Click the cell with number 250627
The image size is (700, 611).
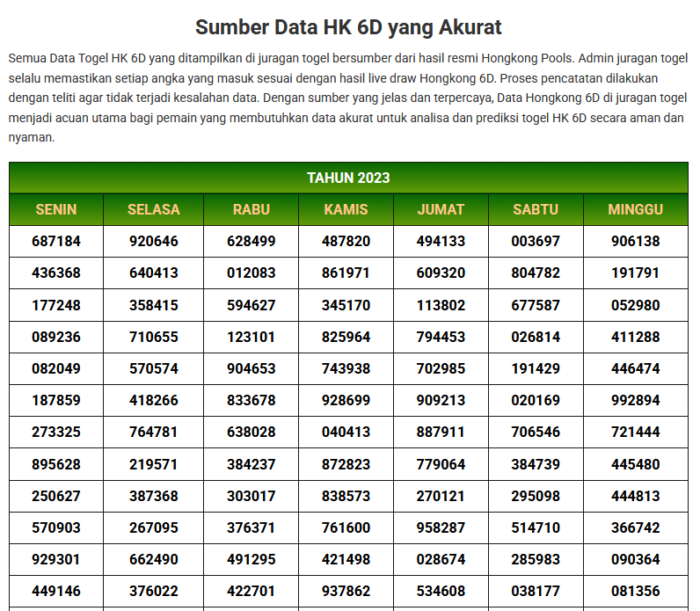pyautogui.click(x=56, y=496)
